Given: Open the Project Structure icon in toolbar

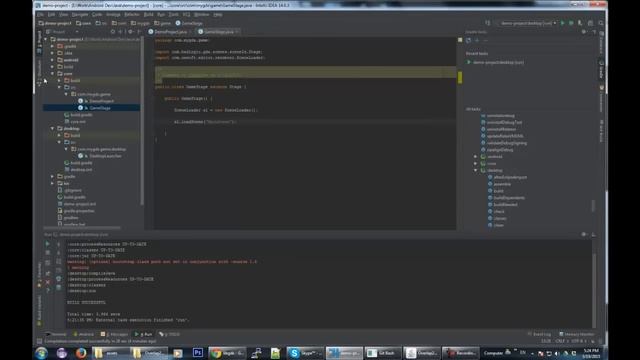Looking at the screenshot, I should coord(590,23).
